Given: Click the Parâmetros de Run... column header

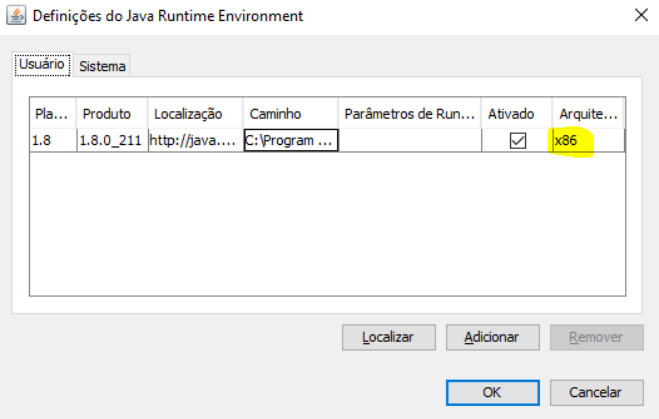Looking at the screenshot, I should click(409, 113).
